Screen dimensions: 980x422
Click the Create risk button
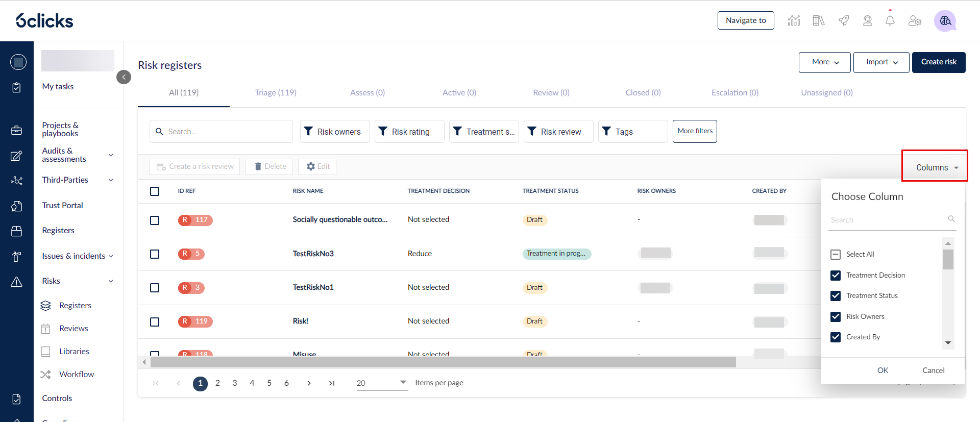[939, 62]
